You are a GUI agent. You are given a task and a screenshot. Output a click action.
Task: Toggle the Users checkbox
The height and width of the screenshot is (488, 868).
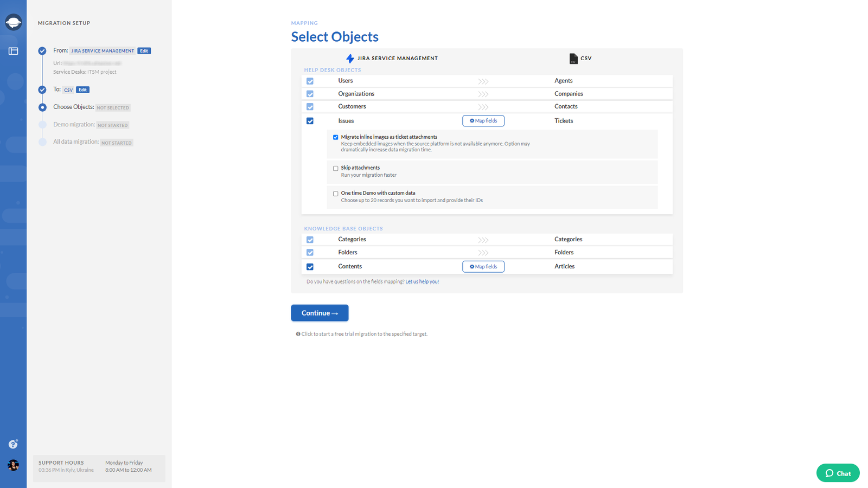point(310,81)
